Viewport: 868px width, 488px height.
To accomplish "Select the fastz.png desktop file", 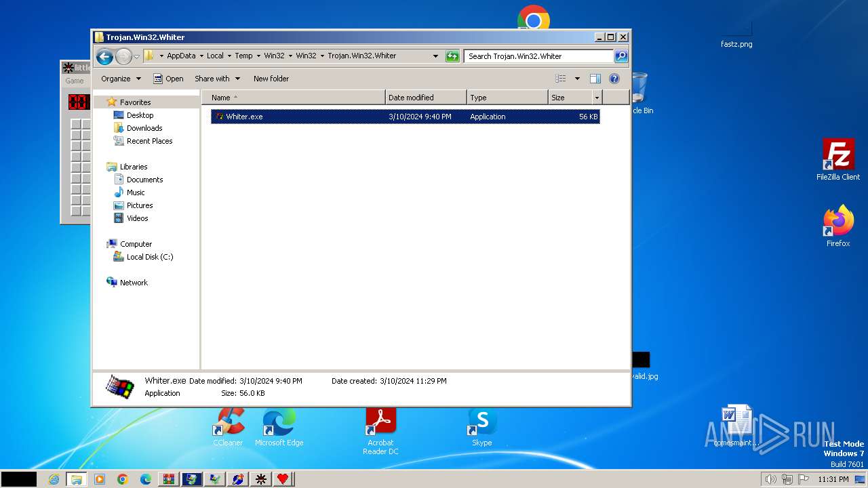I will tap(736, 34).
